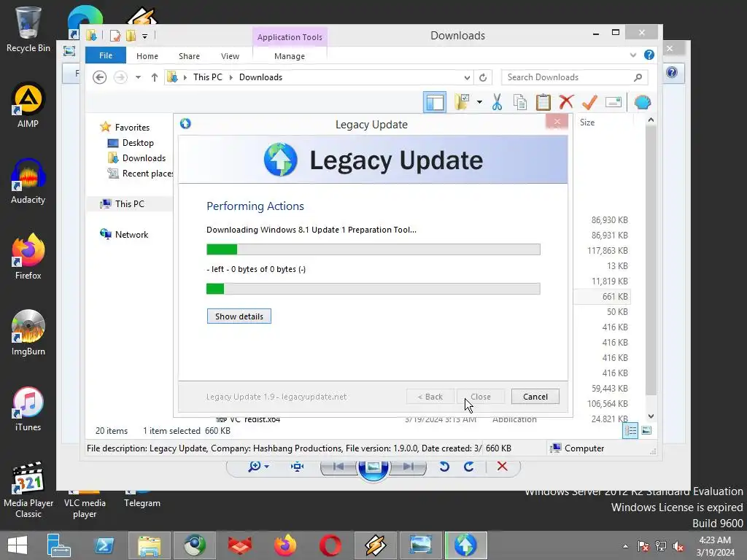Screen dimensions: 747x560
Task: Click the Cut scissors icon
Action: 497,102
